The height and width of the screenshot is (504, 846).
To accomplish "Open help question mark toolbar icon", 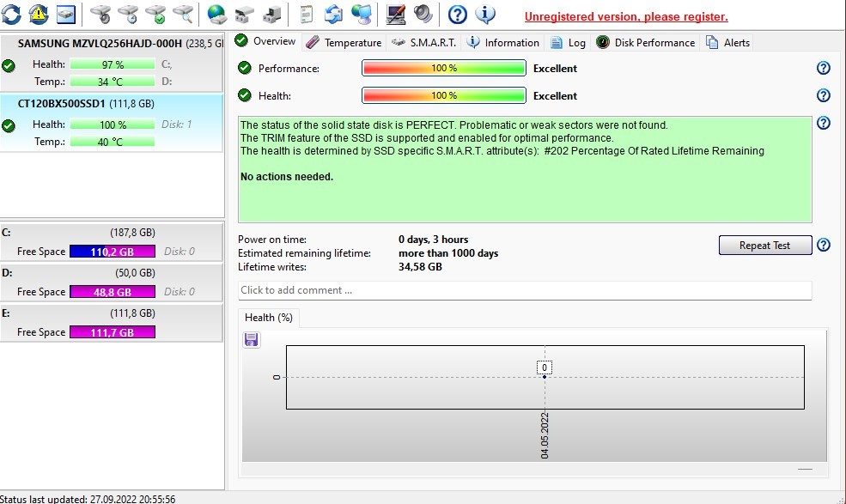I will click(458, 15).
